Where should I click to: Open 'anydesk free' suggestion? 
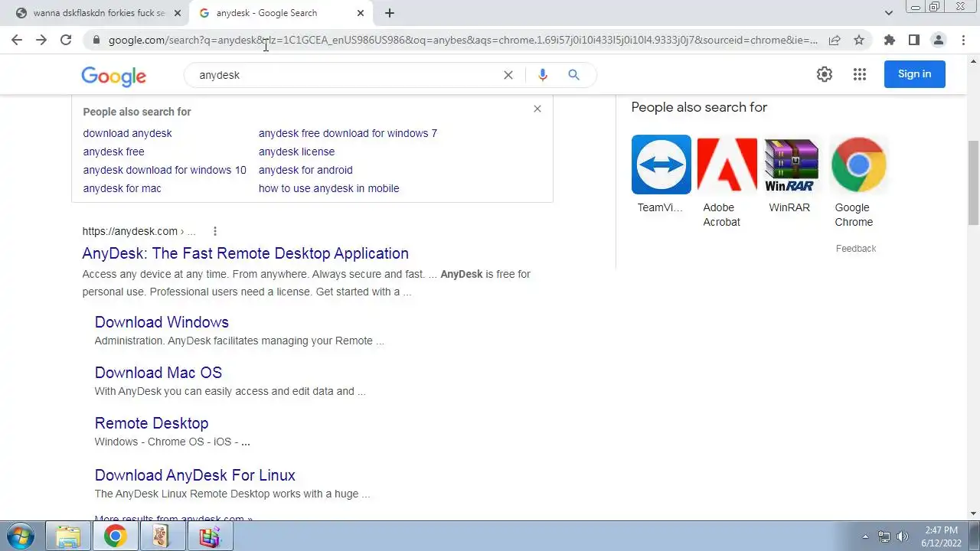[x=114, y=152]
